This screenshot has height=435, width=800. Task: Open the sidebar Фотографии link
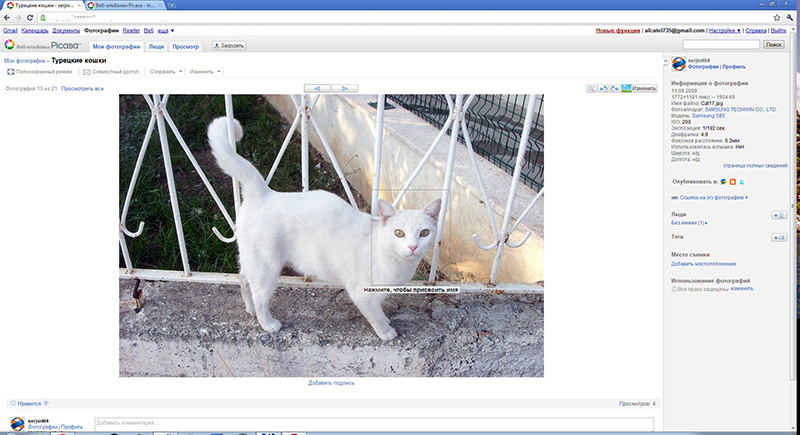coord(703,67)
